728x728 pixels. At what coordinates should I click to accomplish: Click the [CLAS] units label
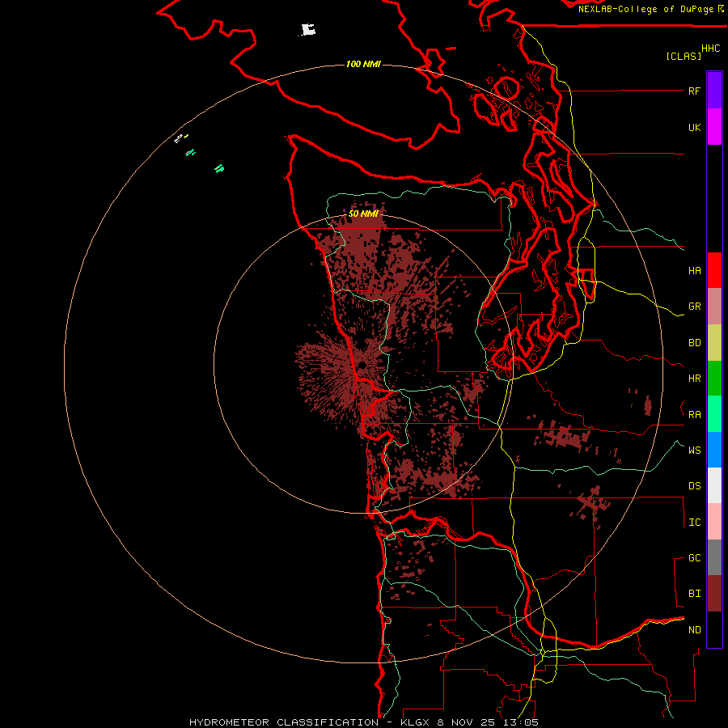click(684, 56)
